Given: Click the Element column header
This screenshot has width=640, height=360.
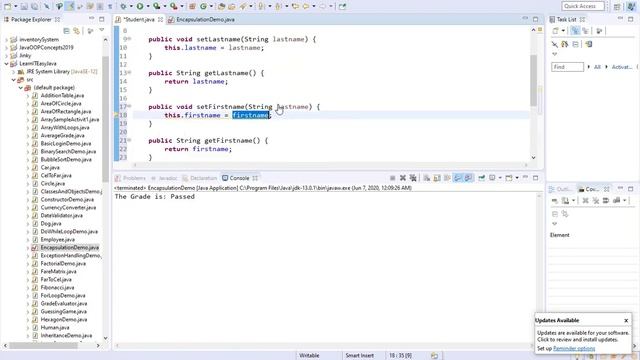Looking at the screenshot, I should [x=560, y=235].
